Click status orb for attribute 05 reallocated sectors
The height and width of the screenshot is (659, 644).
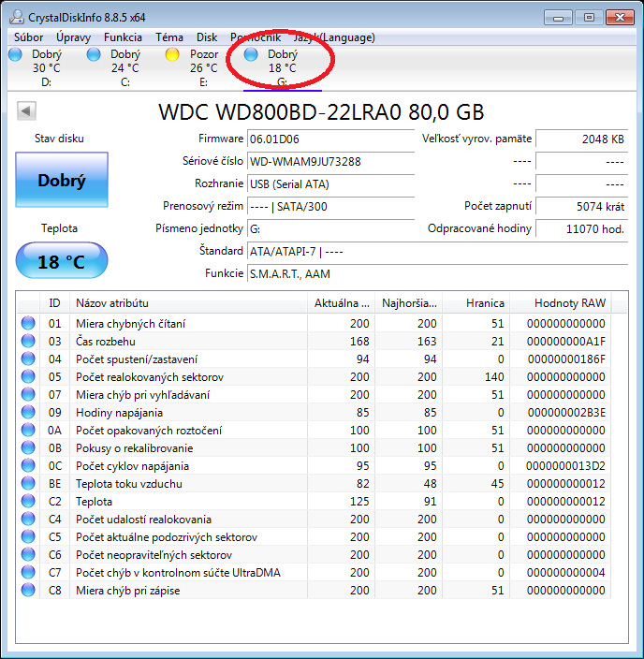pos(28,376)
